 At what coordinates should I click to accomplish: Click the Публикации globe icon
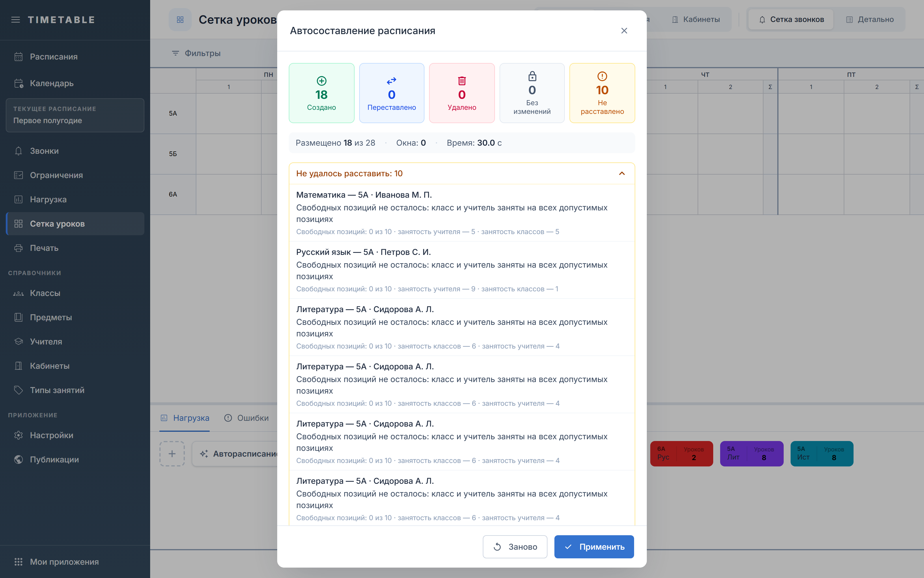tap(18, 460)
